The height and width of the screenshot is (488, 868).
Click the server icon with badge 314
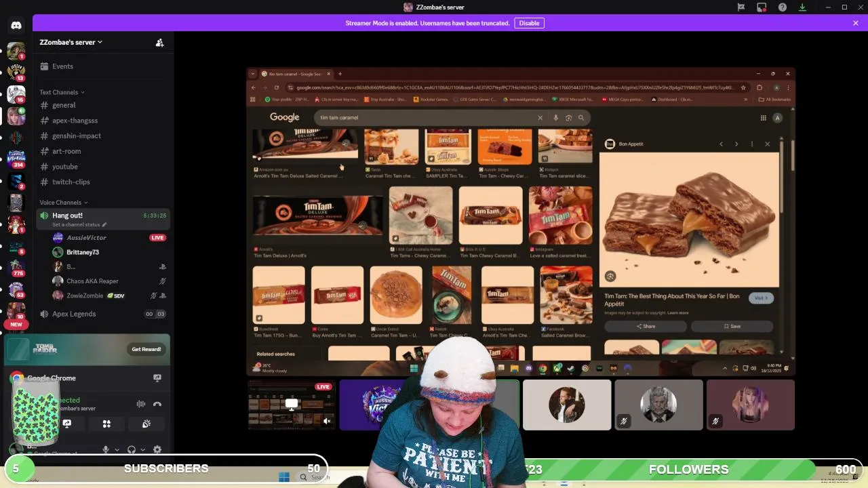tap(16, 158)
